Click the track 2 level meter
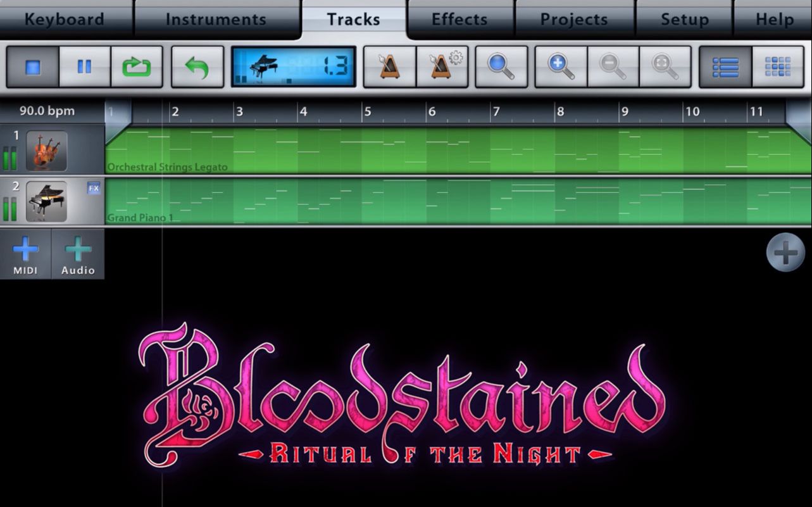Image resolution: width=812 pixels, height=507 pixels. coord(9,209)
